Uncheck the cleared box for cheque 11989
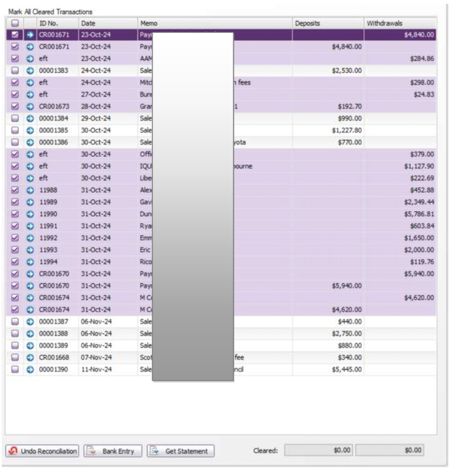 point(15,202)
